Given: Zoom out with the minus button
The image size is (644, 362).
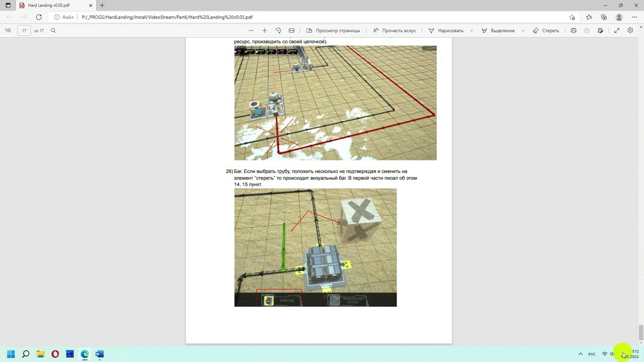Looking at the screenshot, I should click(x=251, y=31).
